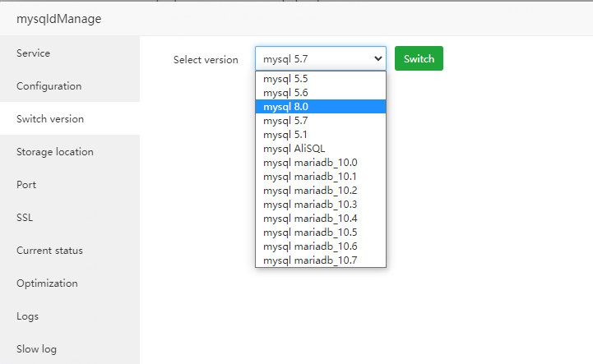Go to Configuration section
The height and width of the screenshot is (364, 593).
49,86
